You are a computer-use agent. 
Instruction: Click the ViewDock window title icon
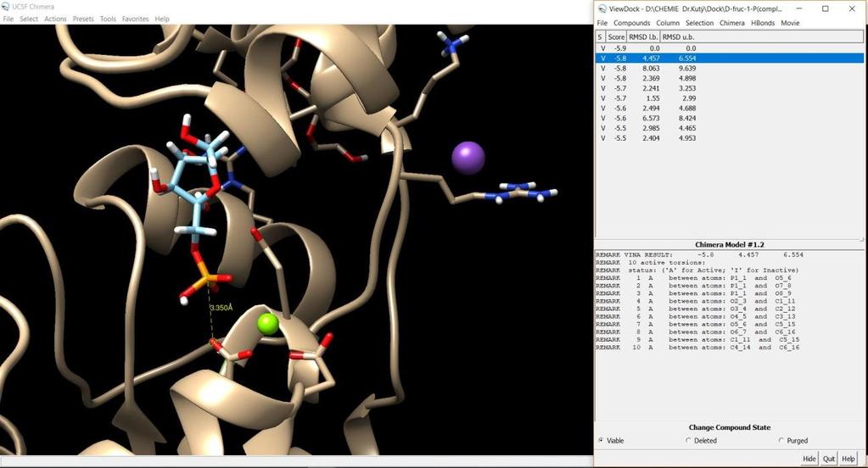point(602,8)
